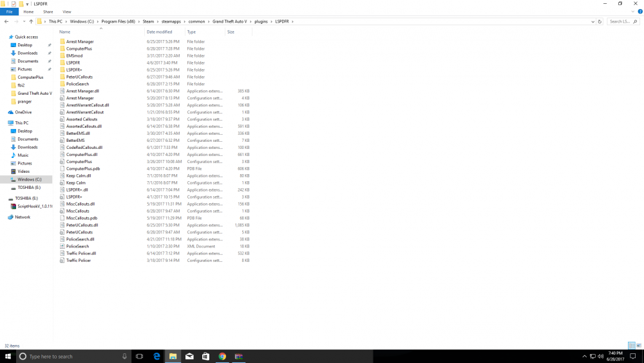Refresh the LSPDFR folder view

coord(600,21)
